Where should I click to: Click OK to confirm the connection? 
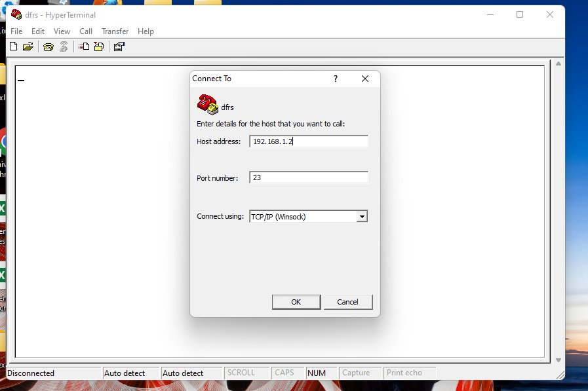(296, 302)
